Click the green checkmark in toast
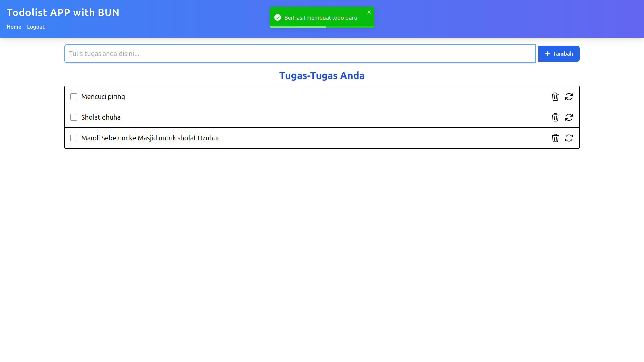 pyautogui.click(x=277, y=17)
